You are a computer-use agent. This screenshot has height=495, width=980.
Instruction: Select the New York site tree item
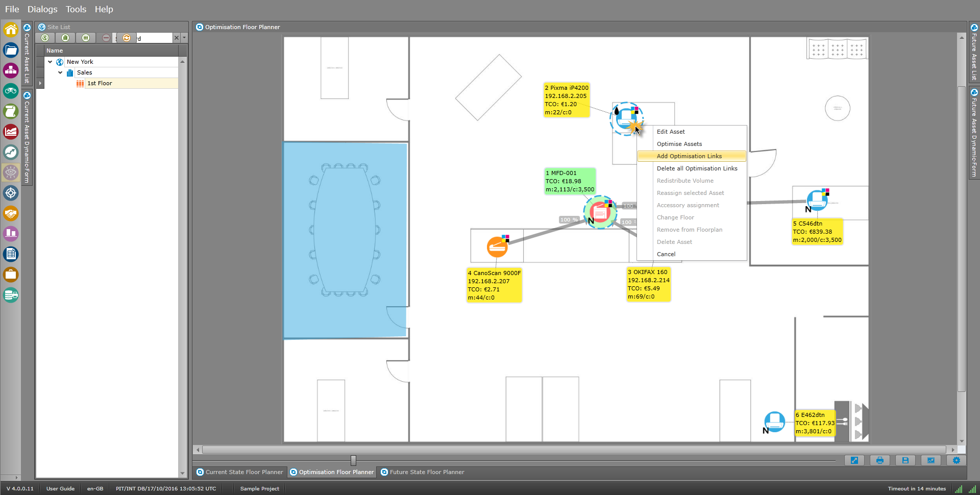(80, 62)
